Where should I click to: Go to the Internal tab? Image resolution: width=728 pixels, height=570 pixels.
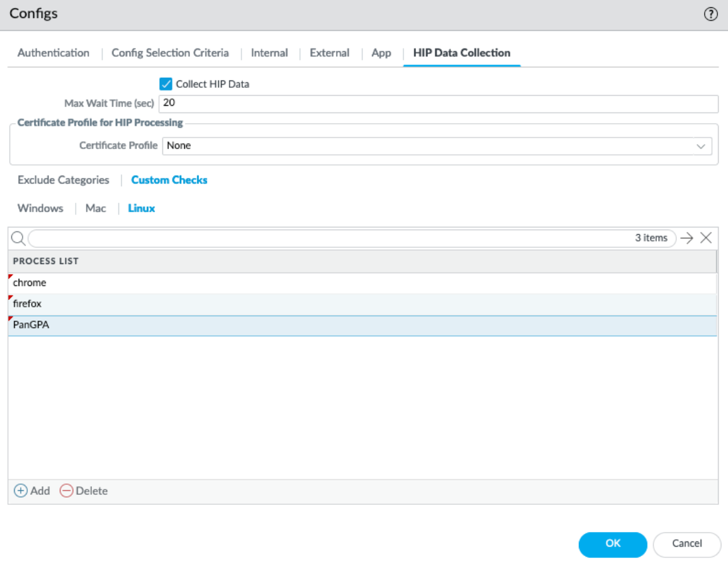pyautogui.click(x=269, y=53)
